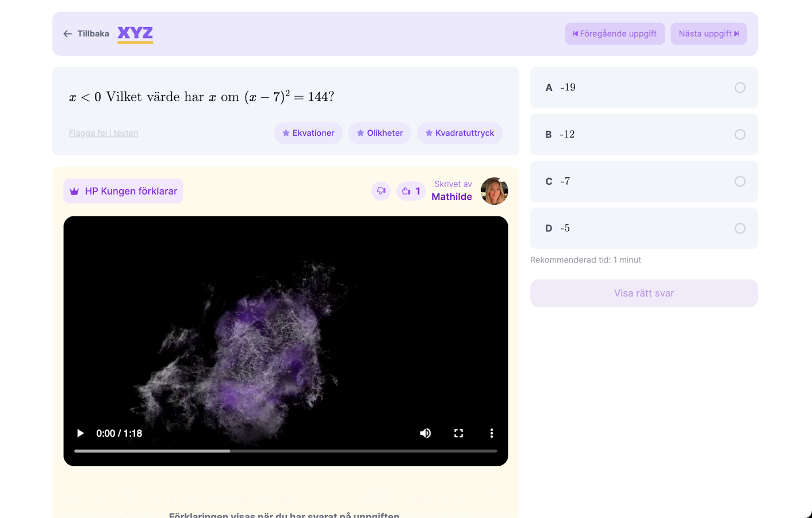Click Visa rätt svar button

(644, 294)
